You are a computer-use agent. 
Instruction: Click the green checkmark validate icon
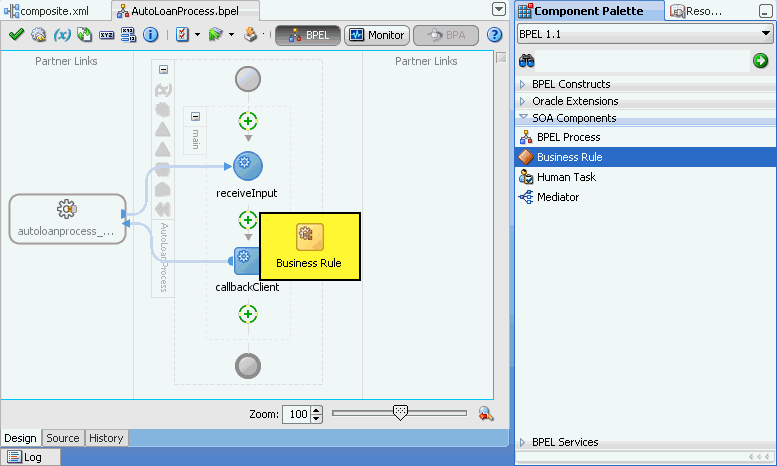coord(16,35)
